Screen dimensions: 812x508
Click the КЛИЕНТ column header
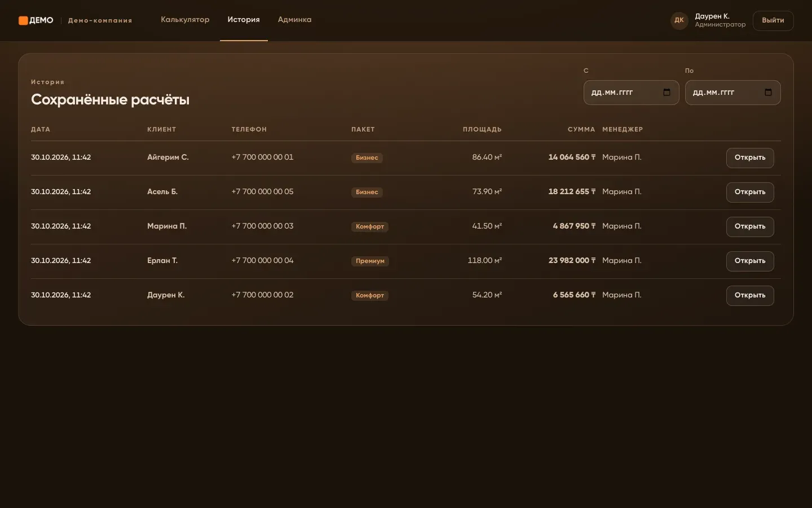[x=162, y=130]
